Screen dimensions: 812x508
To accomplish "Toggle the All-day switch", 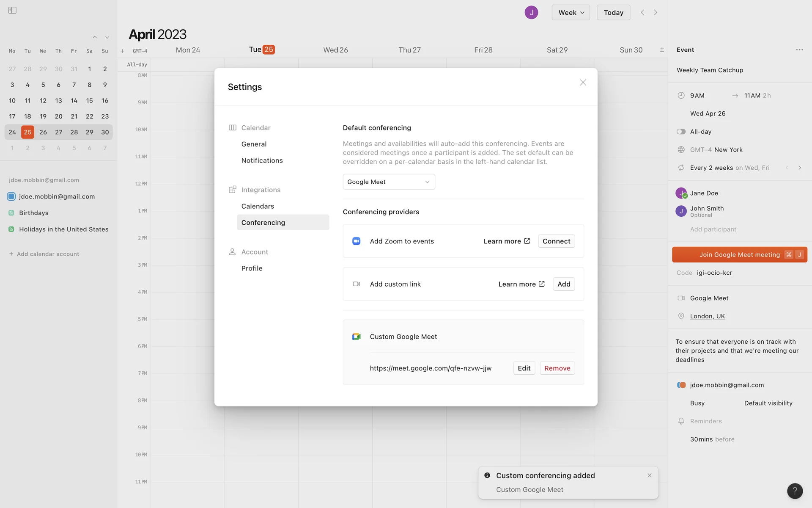I will (x=681, y=132).
